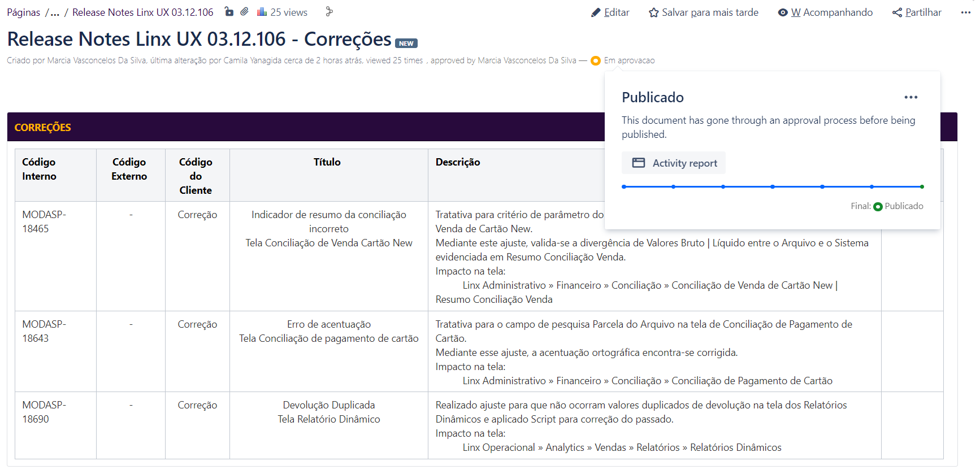Click the first workflow step marker
Image resolution: width=980 pixels, height=474 pixels.
click(624, 186)
